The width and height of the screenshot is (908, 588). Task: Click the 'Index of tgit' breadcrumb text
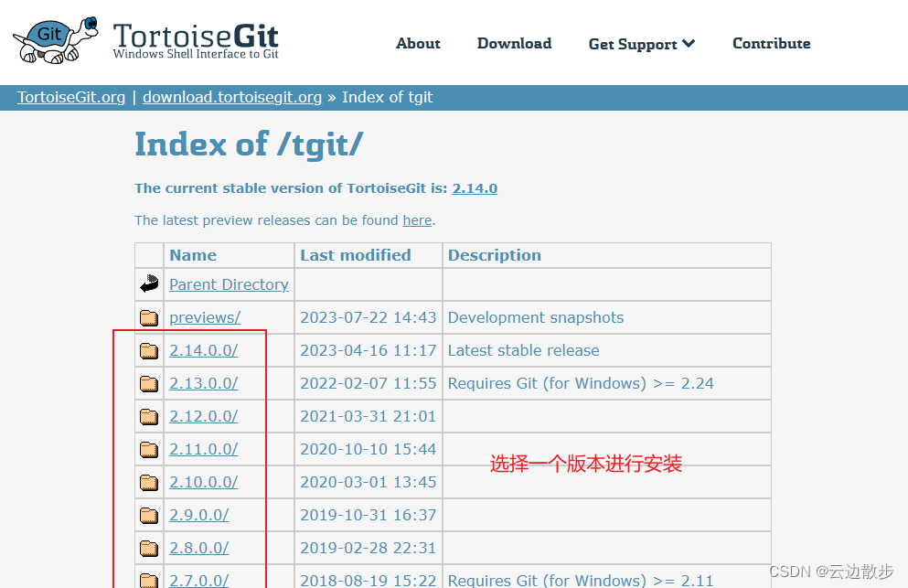click(388, 97)
